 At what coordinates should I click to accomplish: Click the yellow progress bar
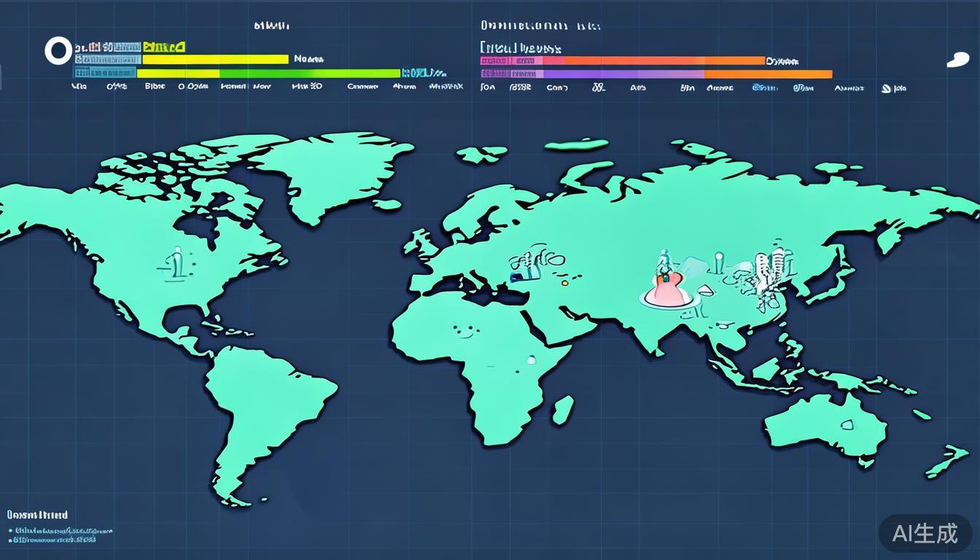pyautogui.click(x=215, y=60)
